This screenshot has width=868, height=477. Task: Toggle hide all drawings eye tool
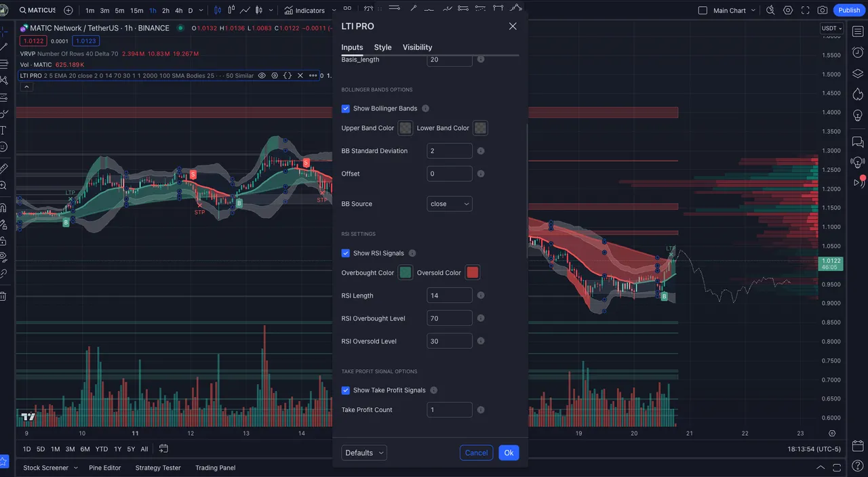pyautogui.click(x=3, y=257)
